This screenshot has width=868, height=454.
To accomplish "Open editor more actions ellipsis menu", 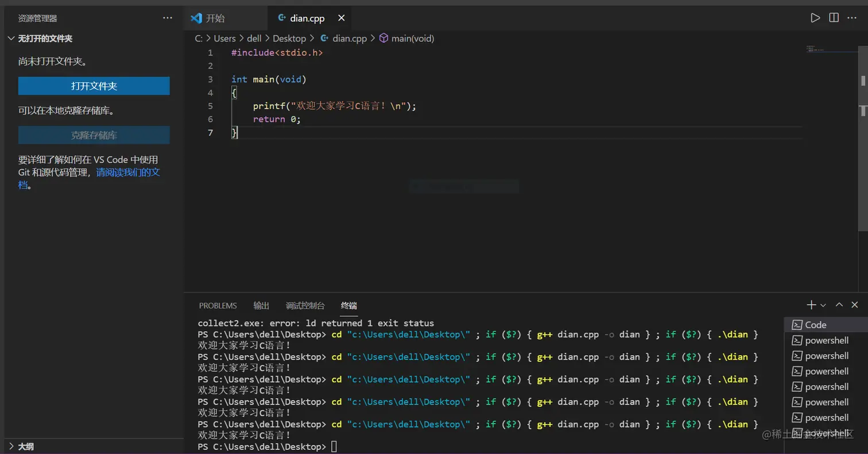I will click(x=852, y=18).
